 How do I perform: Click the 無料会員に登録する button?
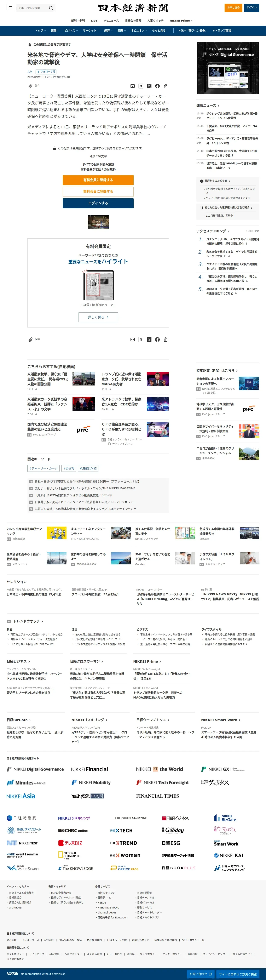coord(98,191)
